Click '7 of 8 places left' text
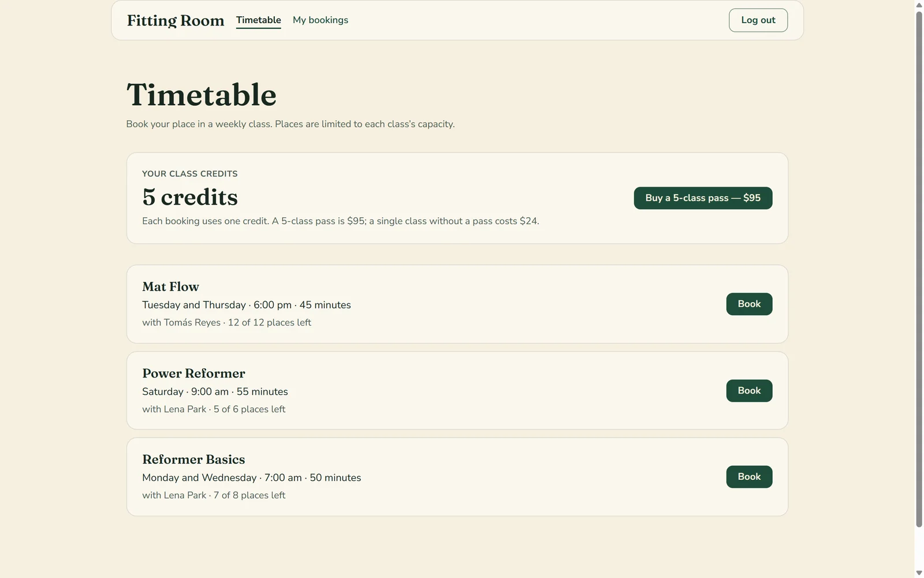Viewport: 924px width, 578px height. click(x=249, y=495)
